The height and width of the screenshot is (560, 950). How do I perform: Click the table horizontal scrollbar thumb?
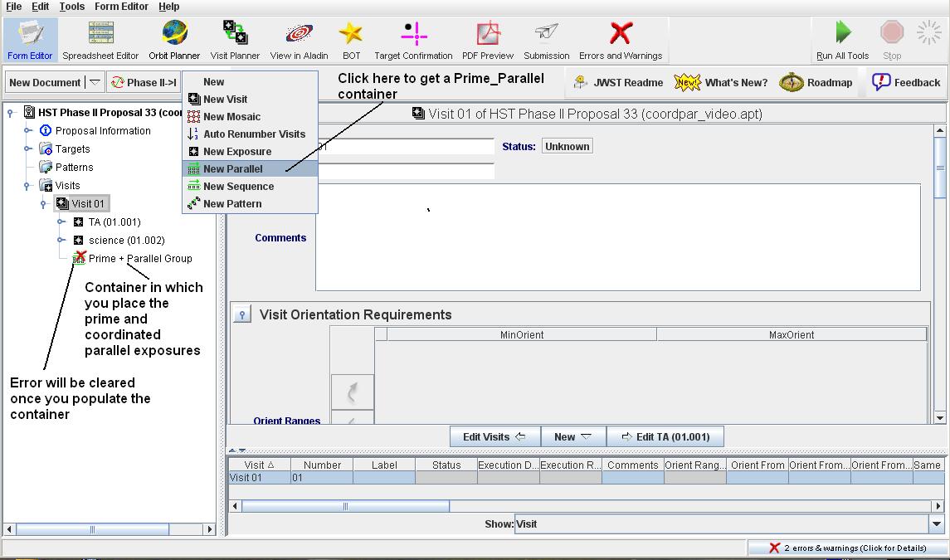pyautogui.click(x=345, y=506)
